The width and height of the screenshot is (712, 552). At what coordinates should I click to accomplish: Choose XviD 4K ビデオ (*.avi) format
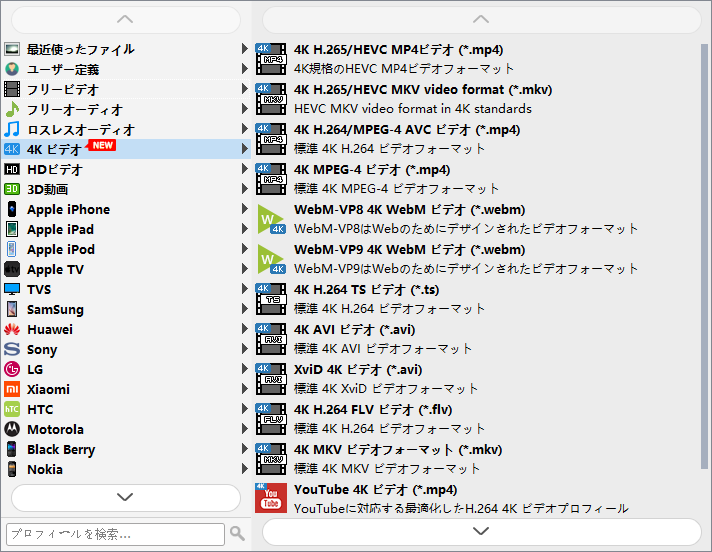(x=477, y=379)
